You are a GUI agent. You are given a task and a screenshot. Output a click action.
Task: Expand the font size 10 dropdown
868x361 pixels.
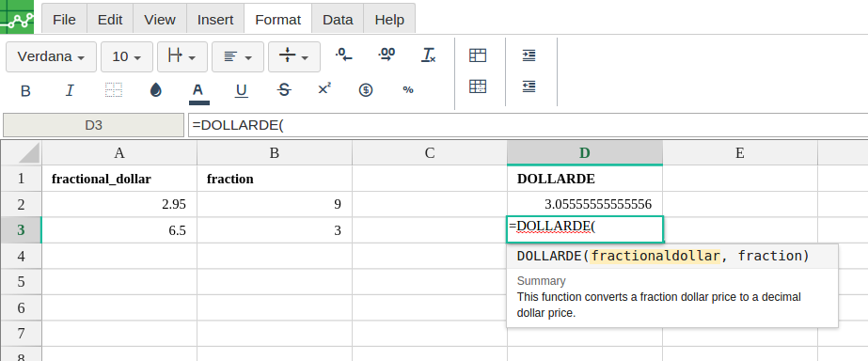[x=127, y=56]
